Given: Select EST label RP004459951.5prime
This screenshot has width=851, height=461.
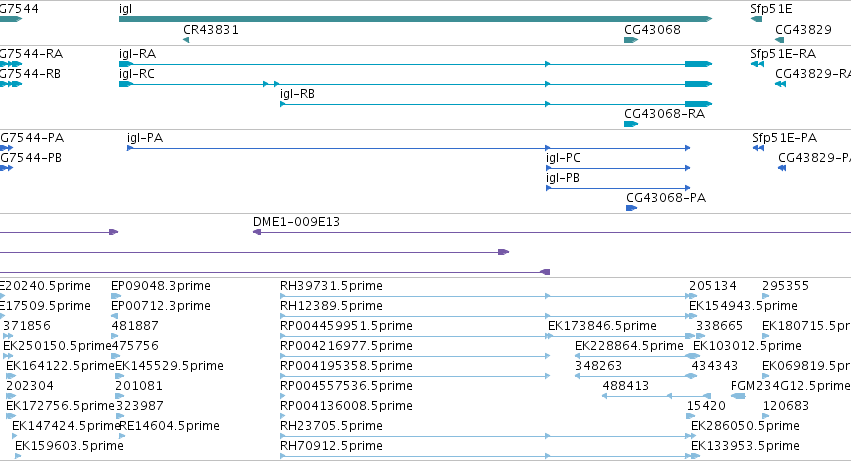Looking at the screenshot, I should (x=346, y=326).
